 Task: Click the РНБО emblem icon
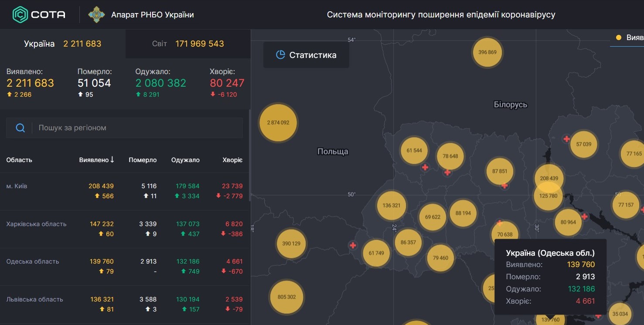click(97, 14)
